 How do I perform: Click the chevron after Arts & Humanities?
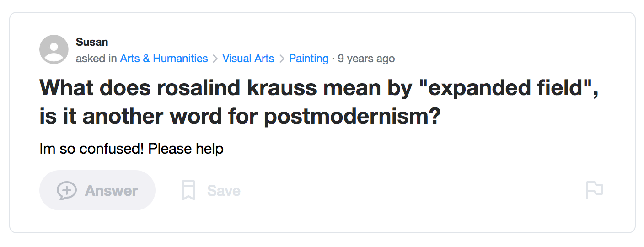[x=215, y=59]
